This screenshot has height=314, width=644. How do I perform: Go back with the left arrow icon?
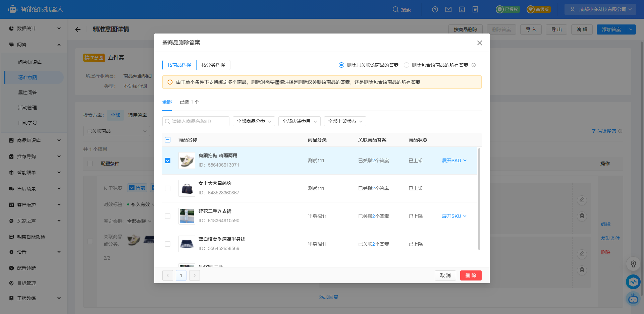pos(78,29)
